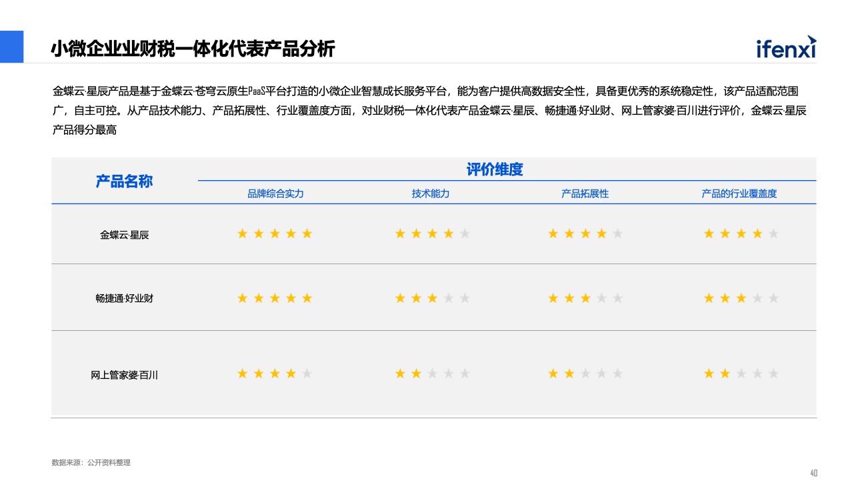Viewport: 868px width, 495px height.
Task: Click the ifenxi logo
Action: click(786, 47)
